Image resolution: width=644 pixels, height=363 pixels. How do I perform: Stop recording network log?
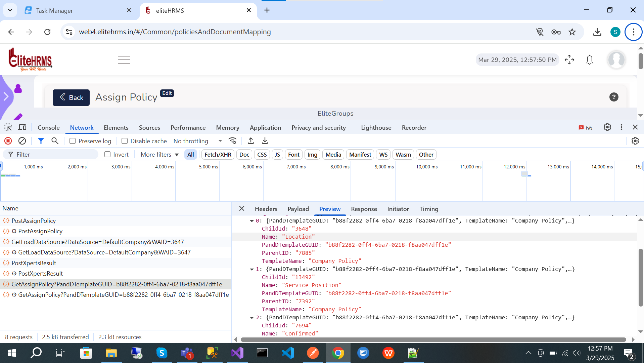(8, 141)
